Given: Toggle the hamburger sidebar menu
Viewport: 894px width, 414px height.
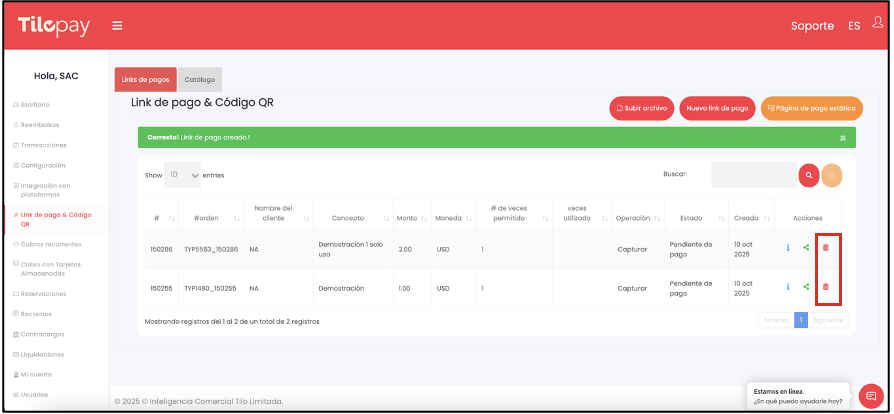Looking at the screenshot, I should [117, 25].
